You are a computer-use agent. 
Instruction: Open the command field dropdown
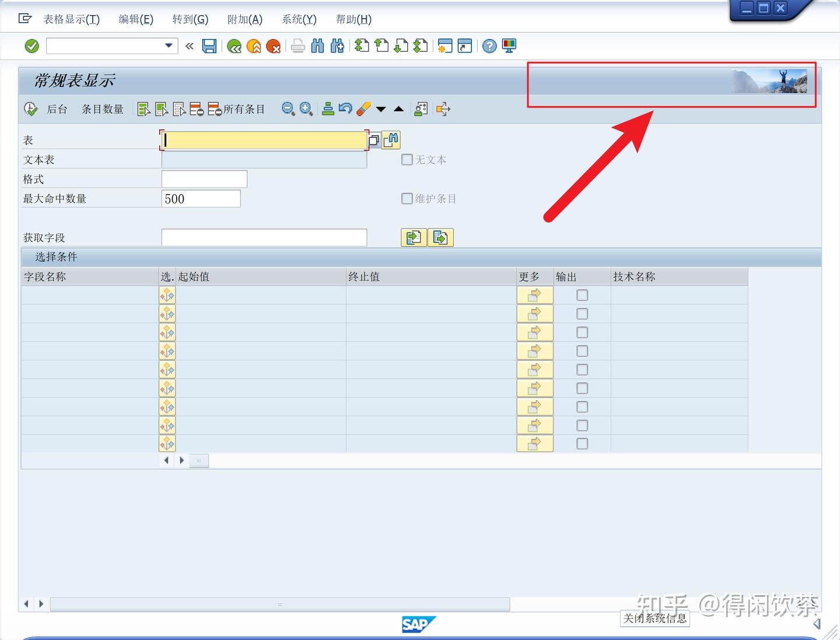point(169,45)
